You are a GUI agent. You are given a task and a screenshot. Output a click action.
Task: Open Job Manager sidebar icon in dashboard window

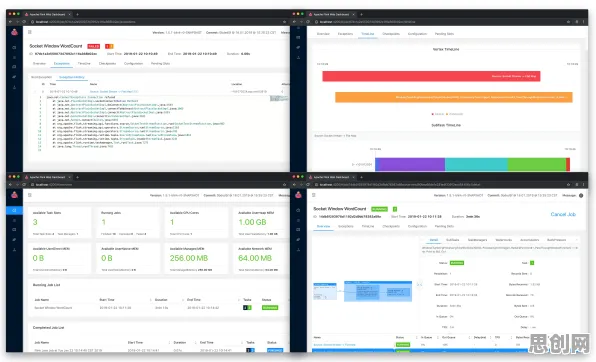[14, 240]
